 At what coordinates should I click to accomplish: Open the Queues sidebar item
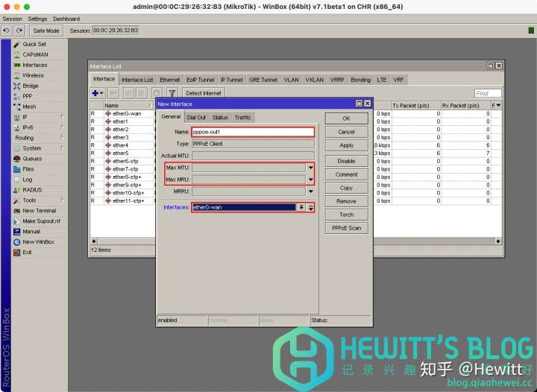point(32,159)
